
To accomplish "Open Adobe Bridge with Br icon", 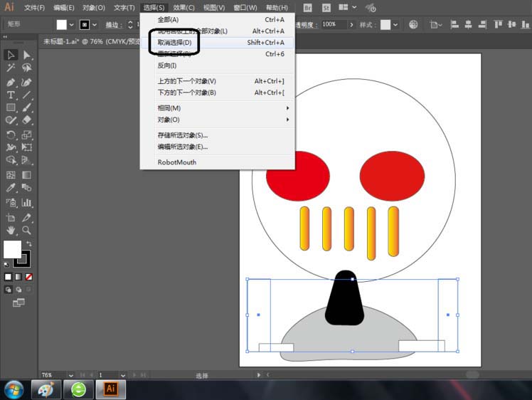I will (x=307, y=8).
